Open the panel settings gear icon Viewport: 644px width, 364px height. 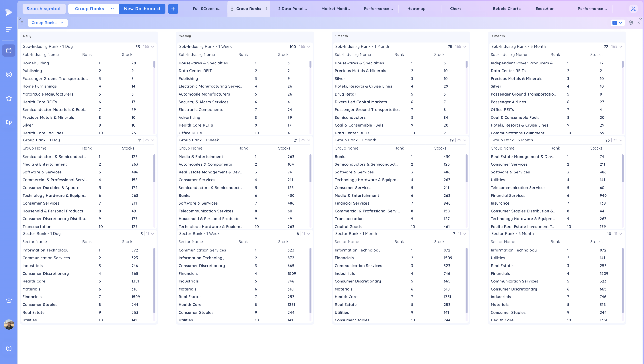pos(631,23)
